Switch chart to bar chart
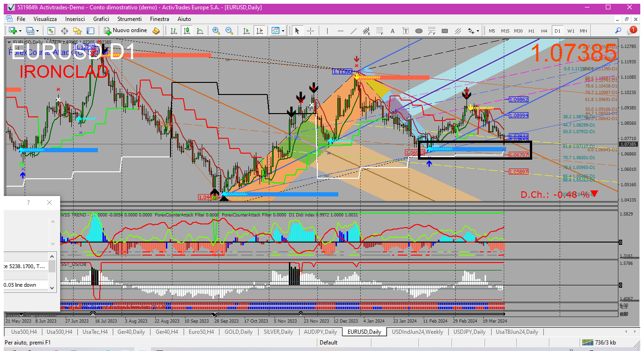 pyautogui.click(x=174, y=31)
